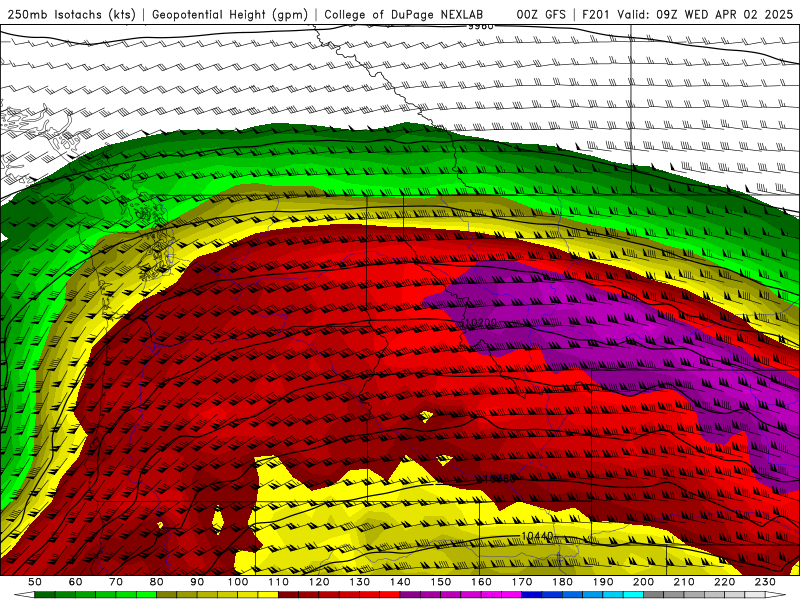This screenshot has height=600, width=800.
Task: Click the legend value 170
Action: pyautogui.click(x=521, y=582)
